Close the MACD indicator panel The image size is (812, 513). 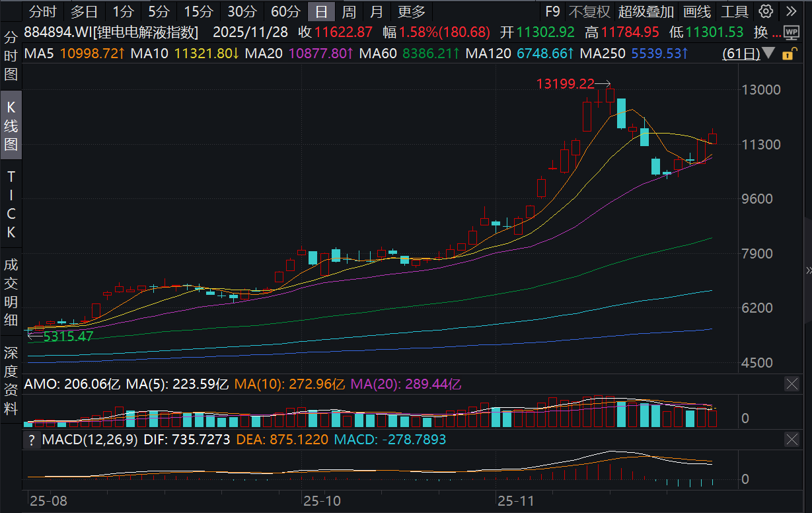791,440
